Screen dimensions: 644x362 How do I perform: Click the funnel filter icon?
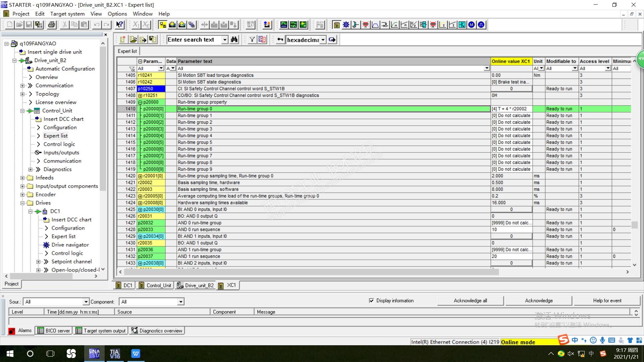point(252,40)
